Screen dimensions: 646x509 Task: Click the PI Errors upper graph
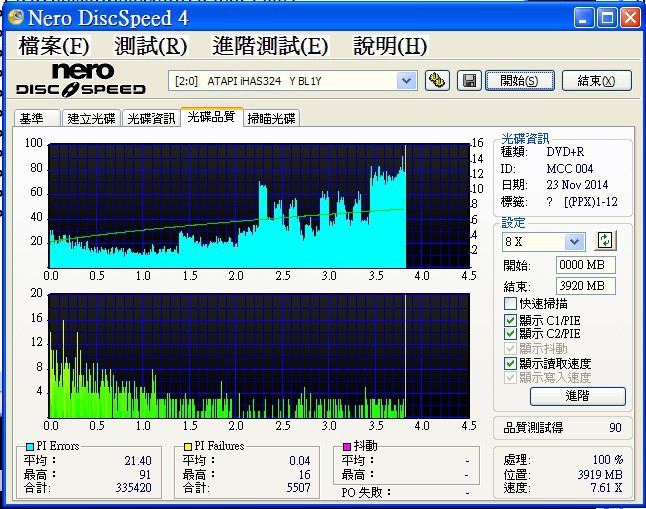point(259,206)
